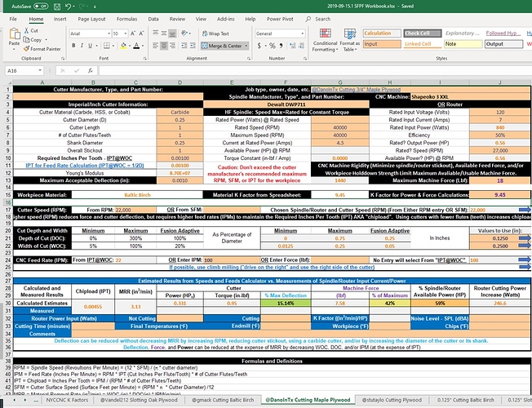The height and width of the screenshot is (408, 532).
Task: Toggle Merge & Center
Action: click(x=222, y=46)
